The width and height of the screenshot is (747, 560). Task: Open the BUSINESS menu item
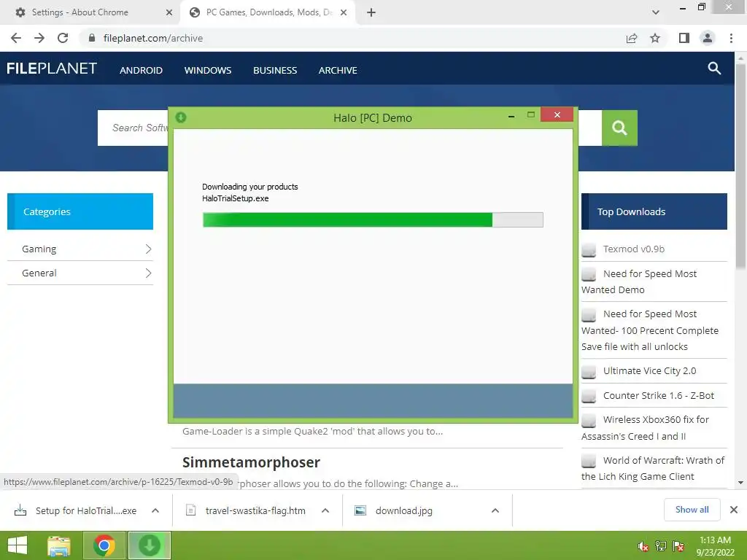point(275,71)
